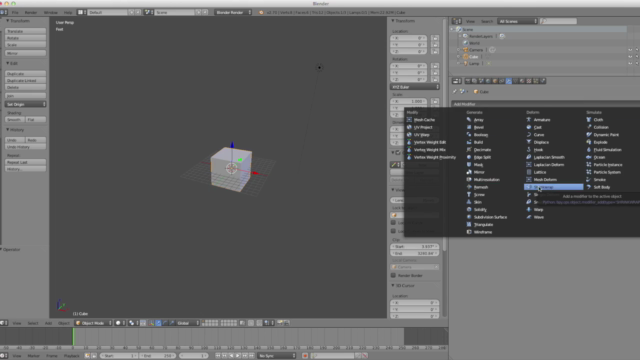Click the Delete button in Edit panel
The height and width of the screenshot is (360, 640).
click(x=25, y=87)
